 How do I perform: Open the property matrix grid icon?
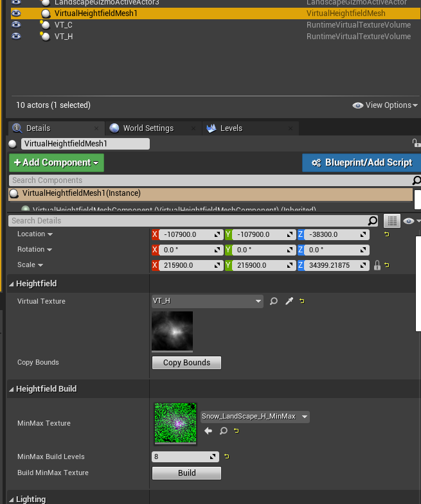click(391, 221)
